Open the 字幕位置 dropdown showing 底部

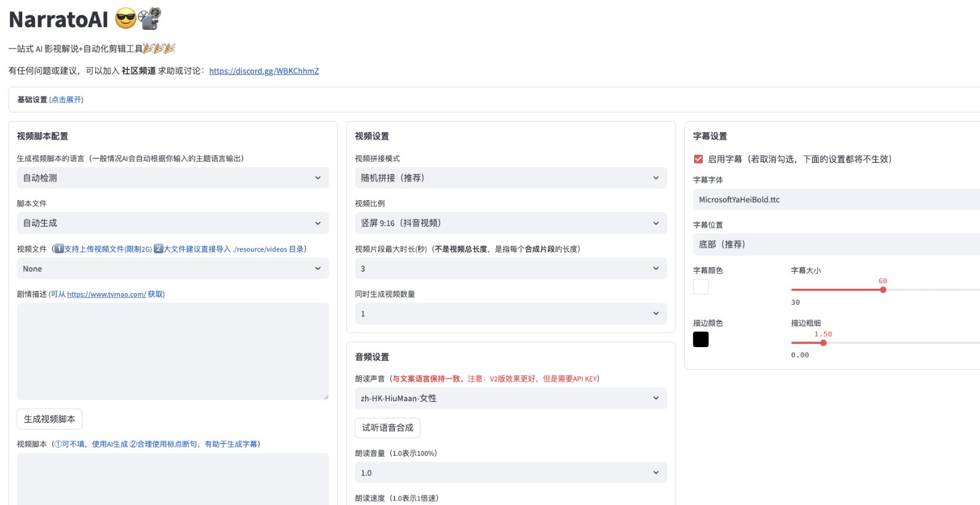point(836,245)
